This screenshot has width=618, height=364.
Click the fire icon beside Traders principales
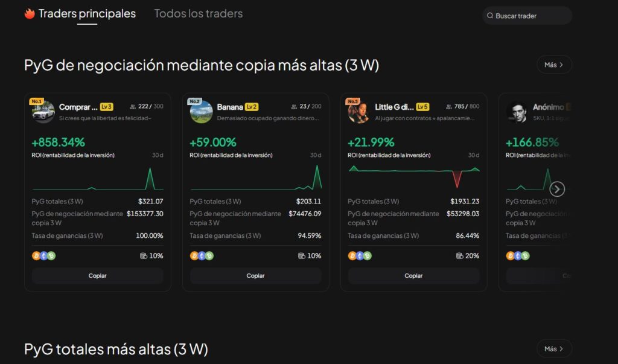coord(30,14)
